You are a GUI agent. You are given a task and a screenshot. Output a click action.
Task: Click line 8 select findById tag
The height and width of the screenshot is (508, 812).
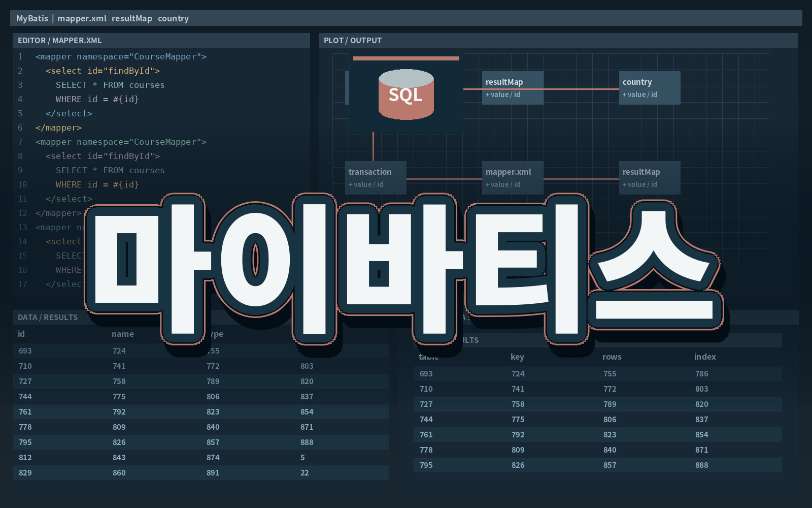pyautogui.click(x=103, y=156)
